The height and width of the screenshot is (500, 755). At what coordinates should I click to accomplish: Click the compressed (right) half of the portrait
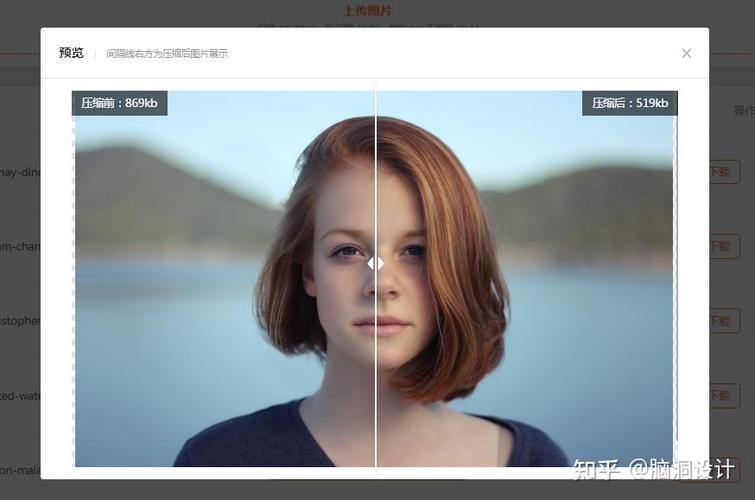[525, 278]
